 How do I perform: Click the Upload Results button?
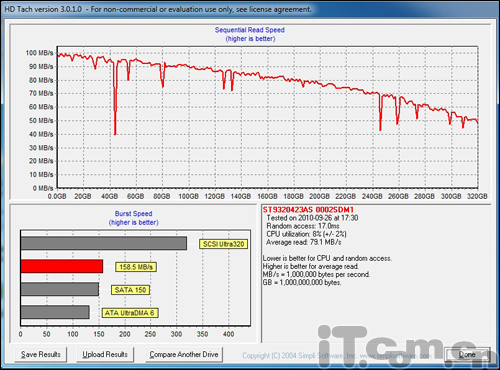pyautogui.click(x=105, y=354)
